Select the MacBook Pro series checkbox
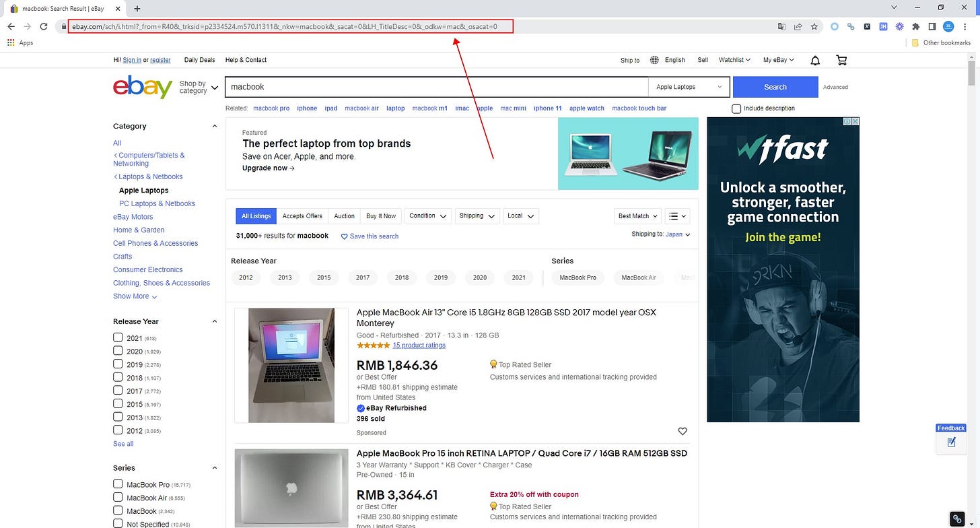This screenshot has height=528, width=980. pyautogui.click(x=118, y=484)
